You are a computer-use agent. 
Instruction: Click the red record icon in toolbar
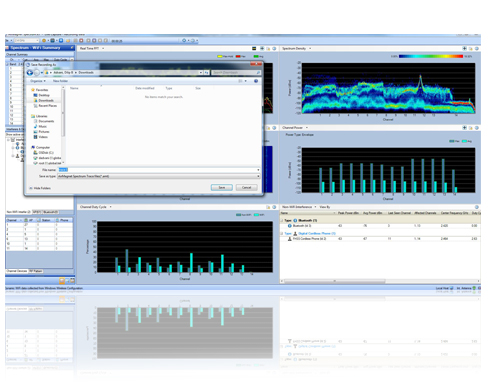(81, 41)
